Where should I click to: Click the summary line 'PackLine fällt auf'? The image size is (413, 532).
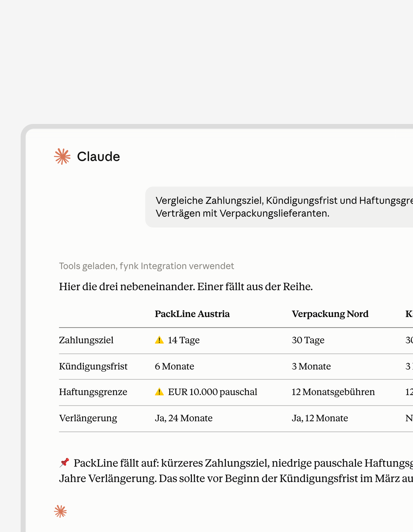click(243, 463)
